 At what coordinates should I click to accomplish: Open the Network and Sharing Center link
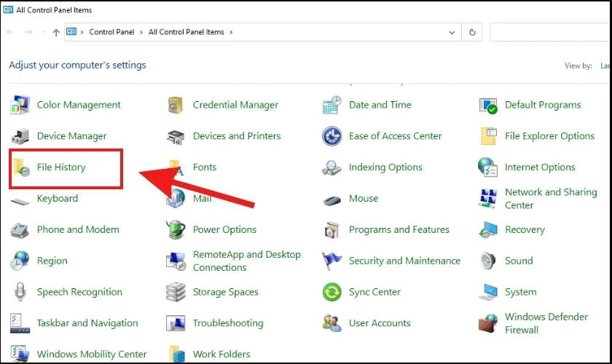tap(551, 199)
